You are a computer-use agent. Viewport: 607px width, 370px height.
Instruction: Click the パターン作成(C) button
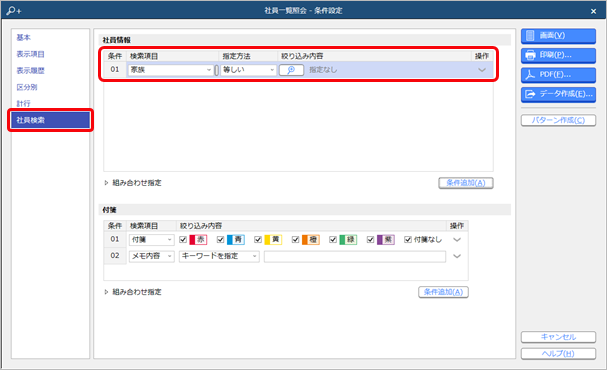coord(558,120)
